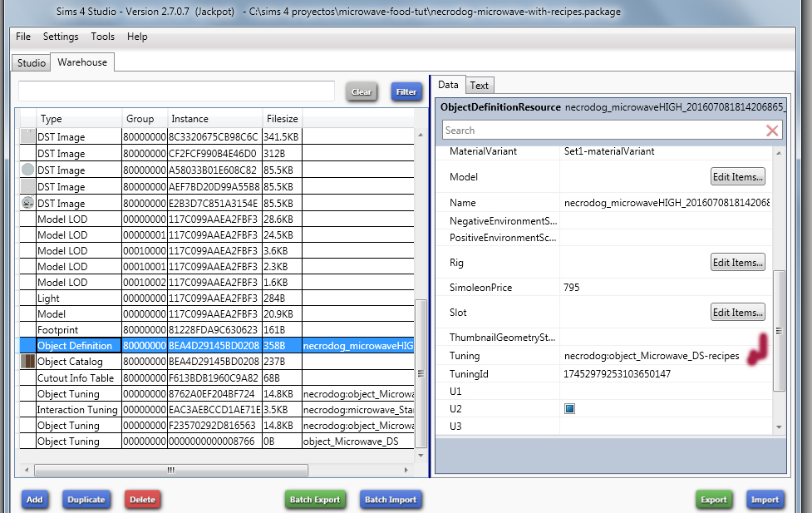
Task: Click the resource list scroll-down arrow
Action: (421, 456)
